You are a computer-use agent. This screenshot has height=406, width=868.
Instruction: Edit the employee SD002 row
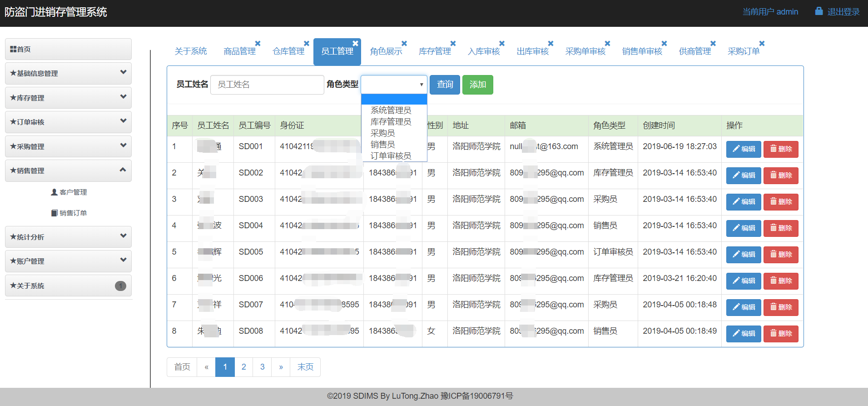click(x=744, y=175)
